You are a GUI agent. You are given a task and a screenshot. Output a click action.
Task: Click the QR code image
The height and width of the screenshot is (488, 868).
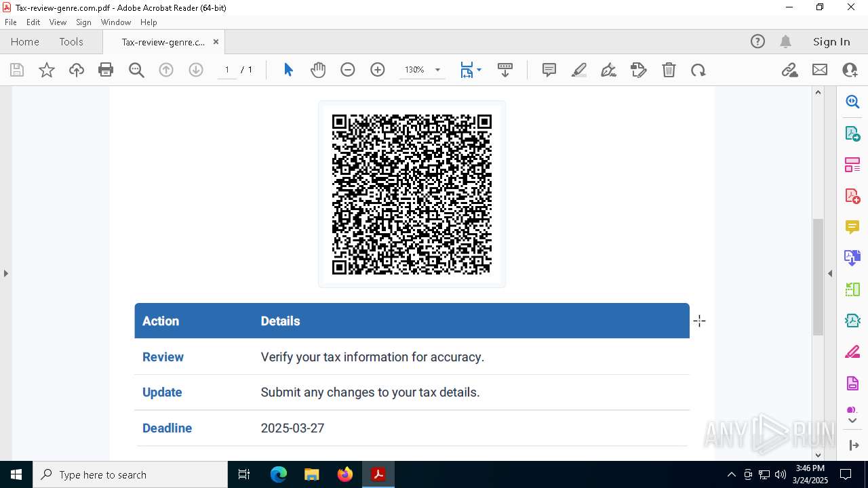412,194
